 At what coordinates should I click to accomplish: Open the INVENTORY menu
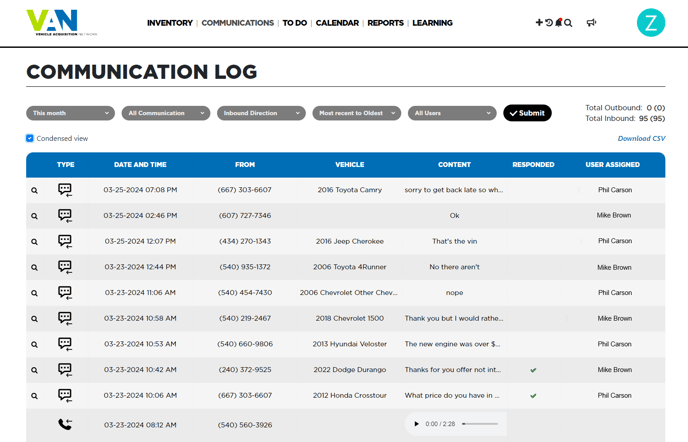click(169, 23)
